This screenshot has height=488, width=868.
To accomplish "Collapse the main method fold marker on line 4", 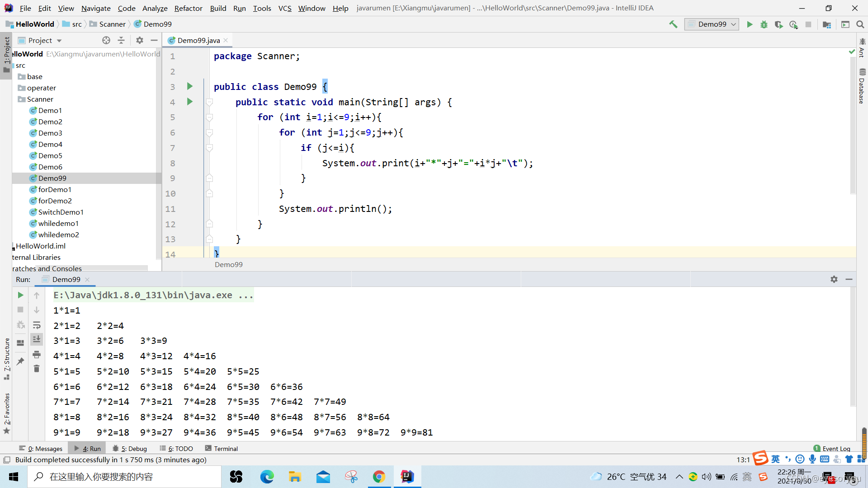I will click(x=209, y=102).
